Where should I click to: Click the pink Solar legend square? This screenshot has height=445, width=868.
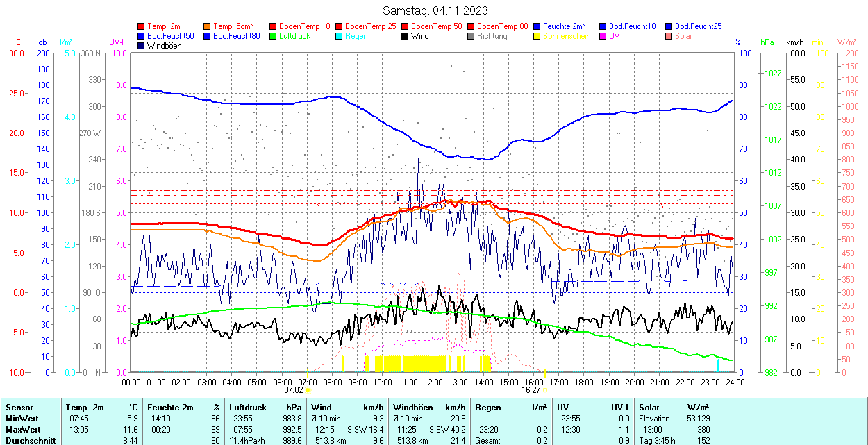click(669, 36)
